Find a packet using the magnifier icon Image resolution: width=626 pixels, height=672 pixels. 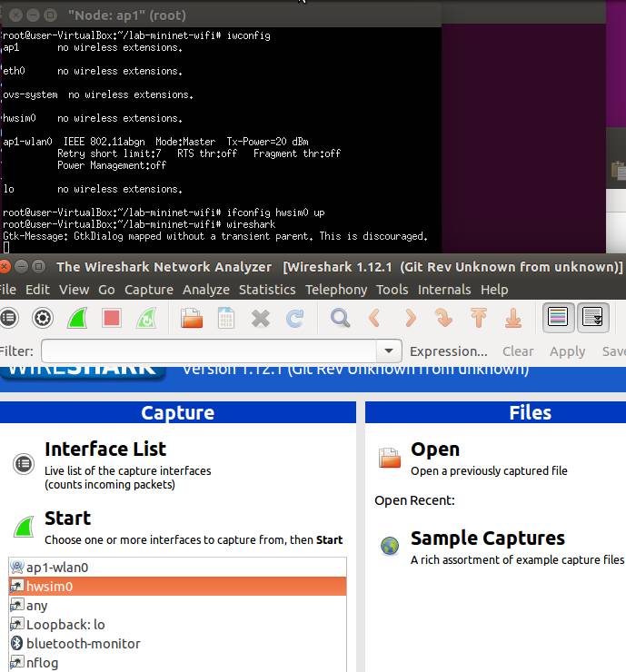click(x=340, y=318)
